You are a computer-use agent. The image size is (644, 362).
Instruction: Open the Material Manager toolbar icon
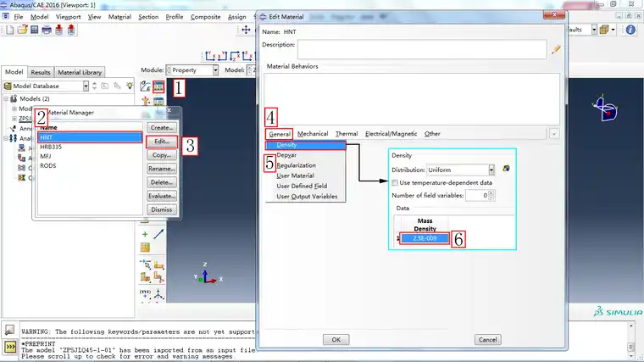pos(158,86)
